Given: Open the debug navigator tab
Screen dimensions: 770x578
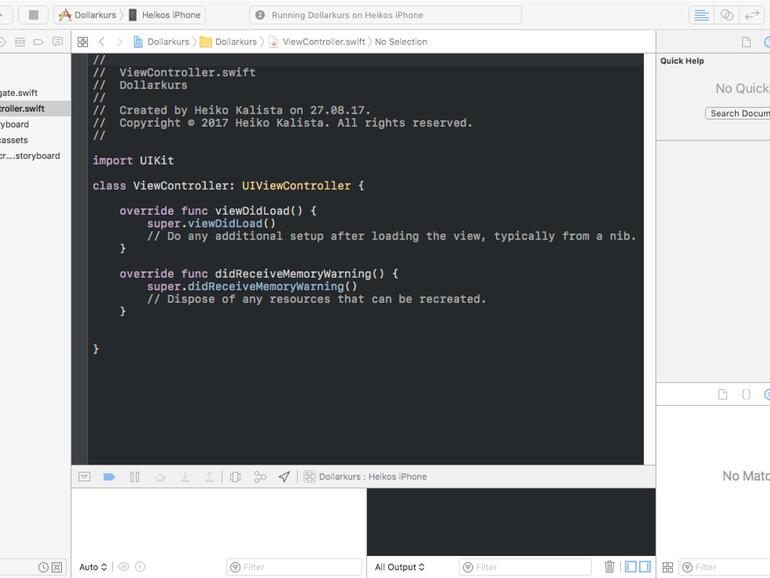Looking at the screenshot, I should pyautogui.click(x=20, y=42).
